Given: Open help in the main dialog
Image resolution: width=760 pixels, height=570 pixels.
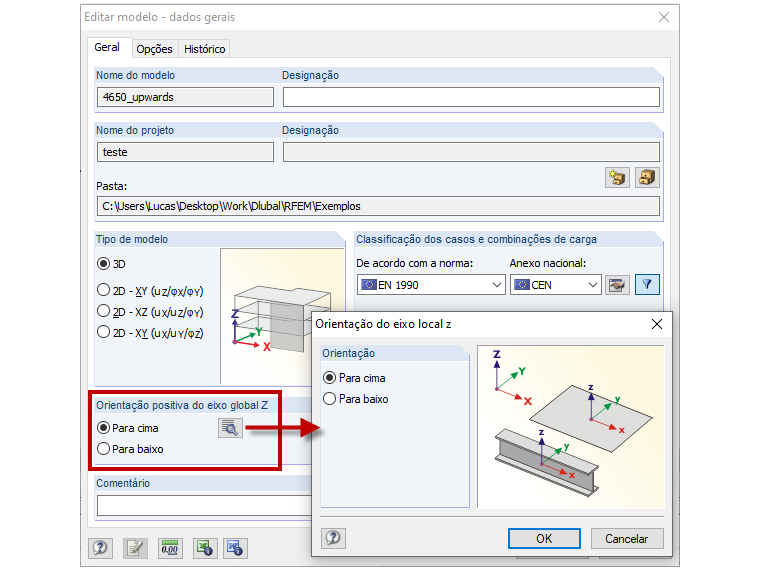Looking at the screenshot, I should tap(100, 548).
